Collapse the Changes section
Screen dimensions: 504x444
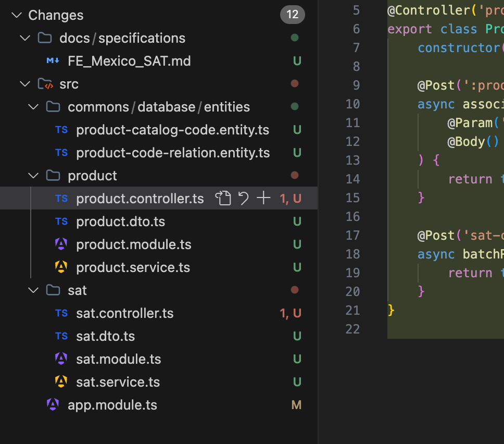click(x=16, y=15)
